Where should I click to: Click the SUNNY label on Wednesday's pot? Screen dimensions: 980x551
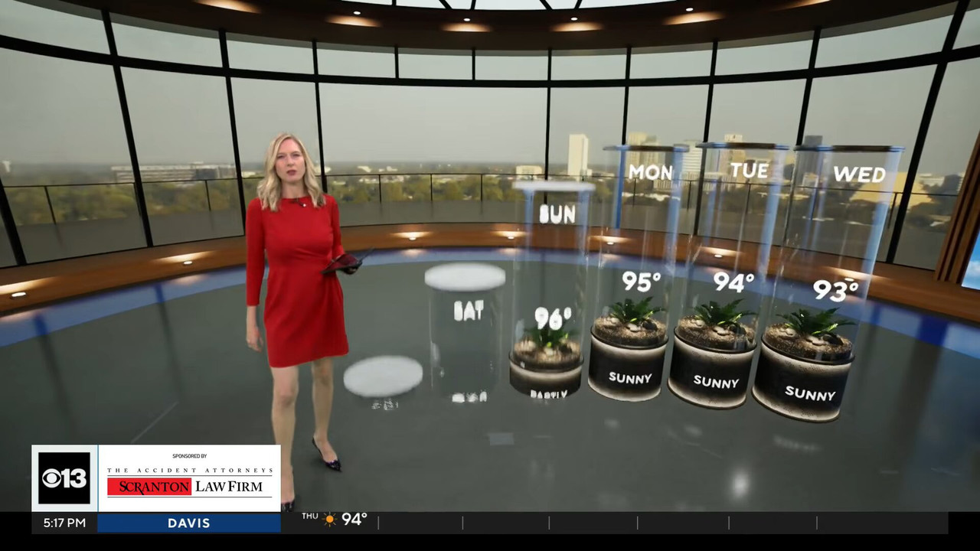point(810,394)
